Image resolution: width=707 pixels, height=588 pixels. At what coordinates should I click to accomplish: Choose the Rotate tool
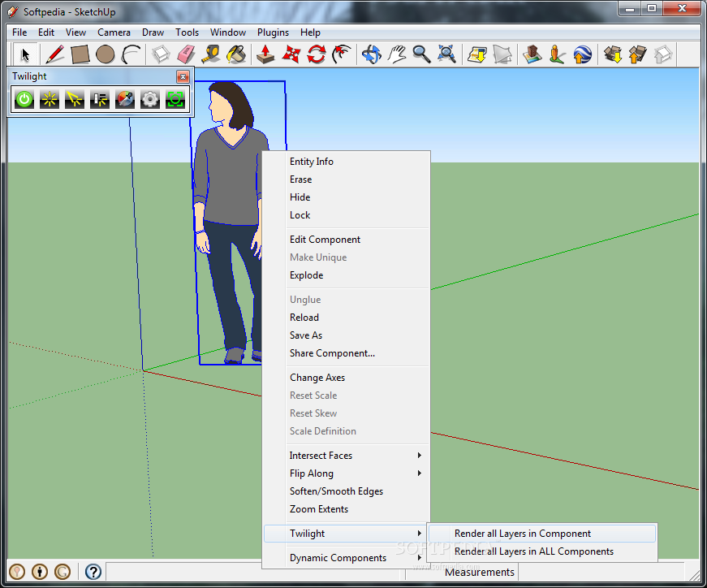pos(316,54)
